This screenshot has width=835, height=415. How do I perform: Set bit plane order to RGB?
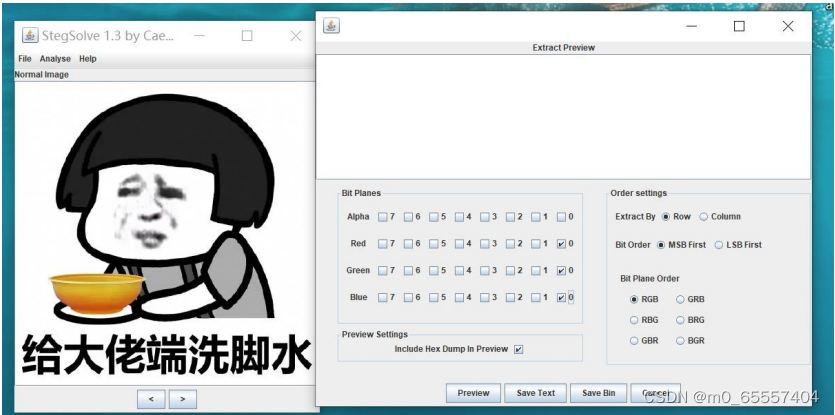[x=634, y=299]
